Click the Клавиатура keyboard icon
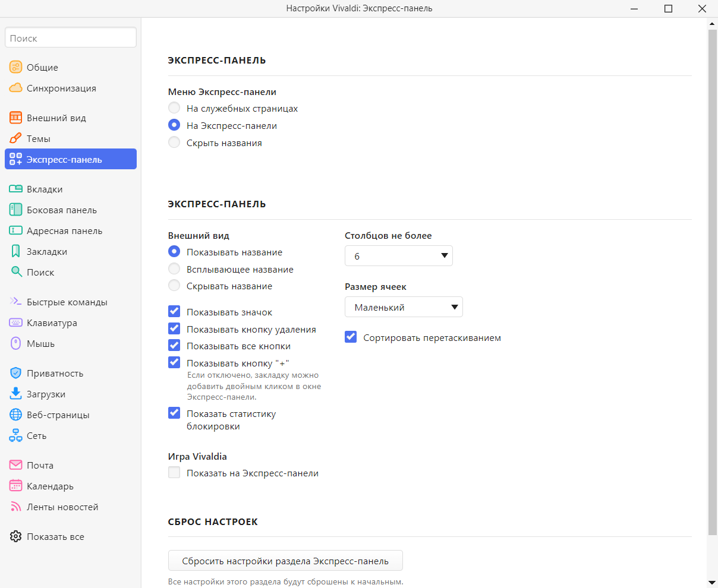The width and height of the screenshot is (718, 588). tap(15, 323)
